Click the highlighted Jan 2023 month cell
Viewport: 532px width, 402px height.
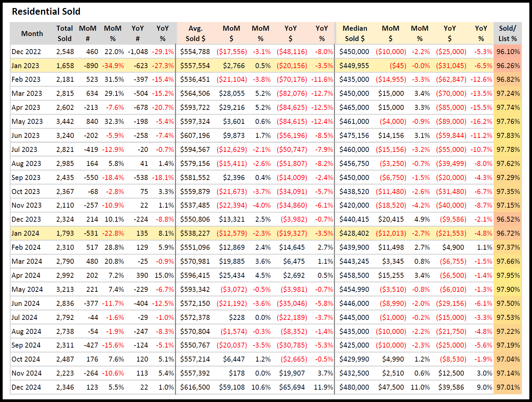click(25, 66)
